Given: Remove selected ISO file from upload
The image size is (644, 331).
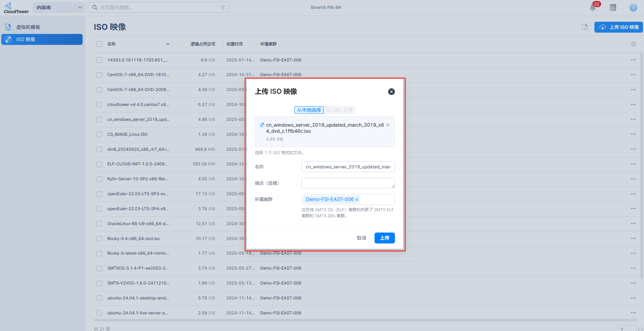Looking at the screenshot, I should (388, 125).
